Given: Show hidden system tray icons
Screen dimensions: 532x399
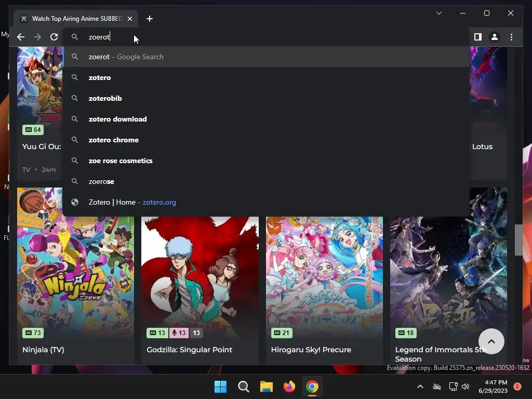Looking at the screenshot, I should [x=420, y=387].
